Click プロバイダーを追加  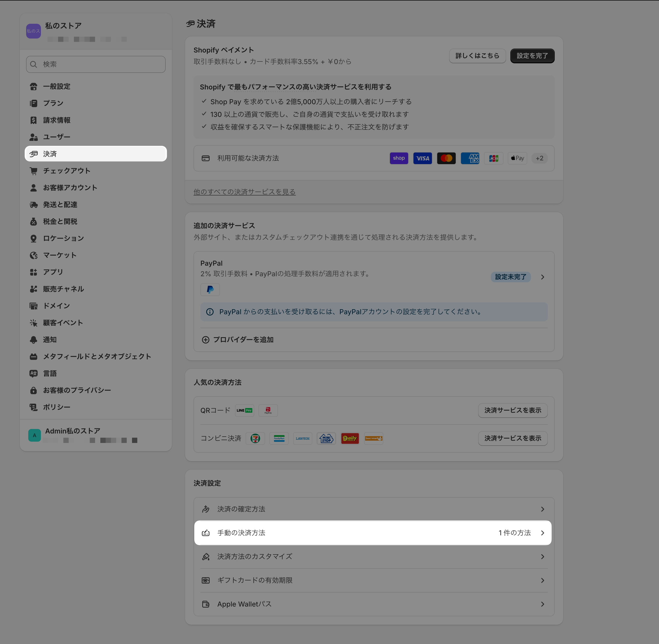pos(238,340)
